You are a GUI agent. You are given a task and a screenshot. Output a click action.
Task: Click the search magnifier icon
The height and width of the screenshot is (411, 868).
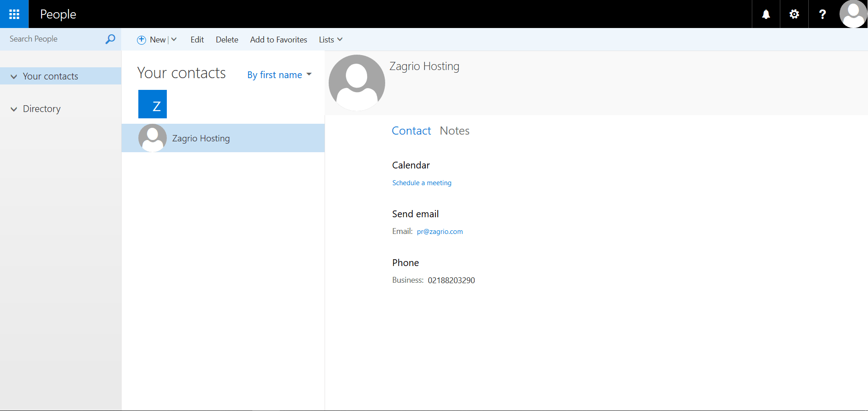coord(110,39)
